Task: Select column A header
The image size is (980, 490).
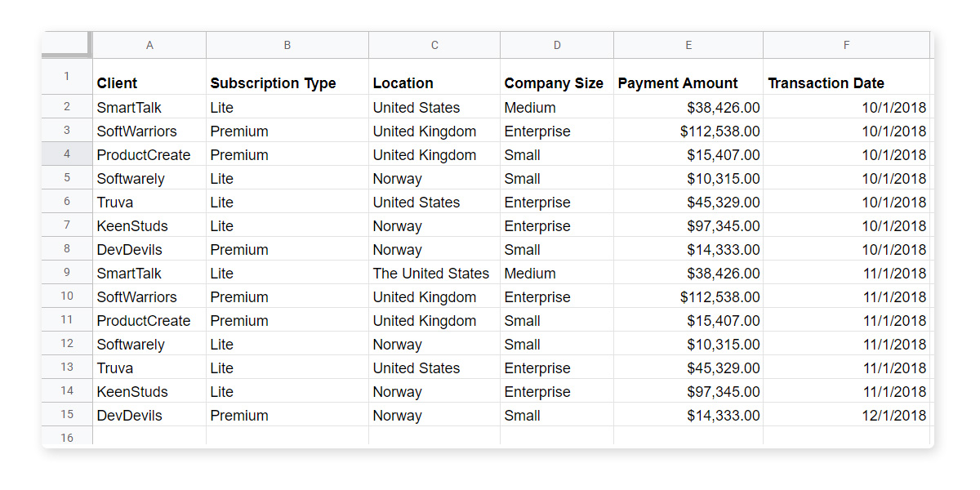Action: pos(149,45)
